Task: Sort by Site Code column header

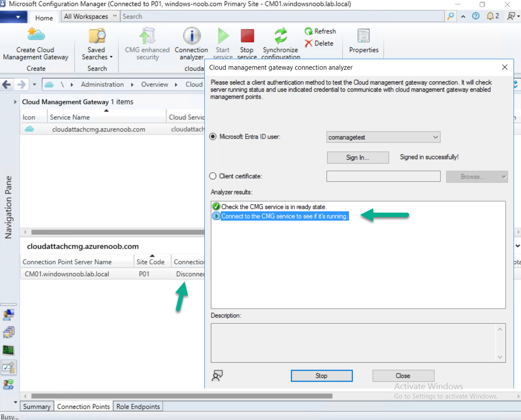Action: click(x=152, y=262)
